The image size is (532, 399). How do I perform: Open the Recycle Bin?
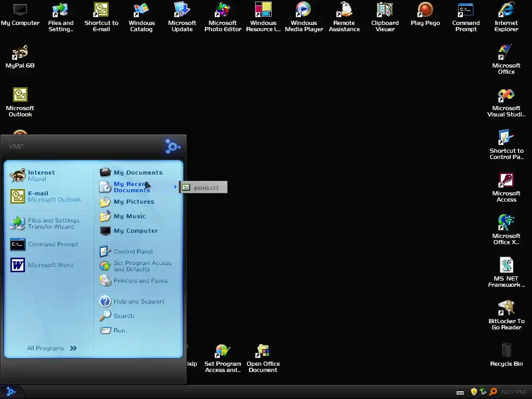[506, 355]
